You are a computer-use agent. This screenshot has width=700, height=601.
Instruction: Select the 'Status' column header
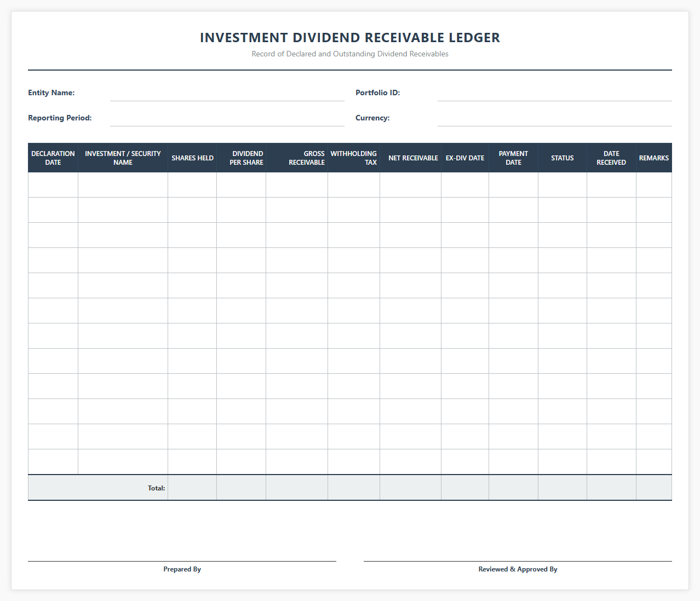(563, 158)
